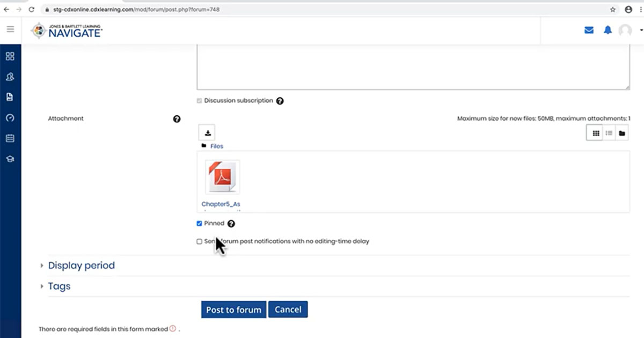Open the notifications bell
Screen dimensions: 644x338
pos(608,31)
